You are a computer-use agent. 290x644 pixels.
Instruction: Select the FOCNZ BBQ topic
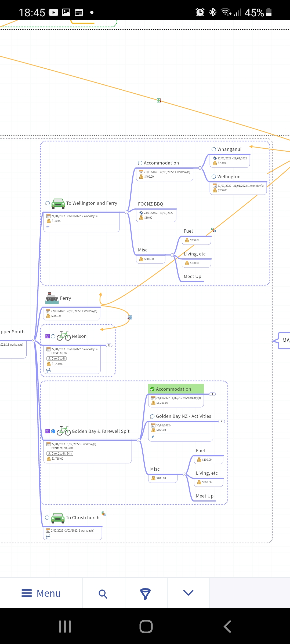[x=151, y=204]
